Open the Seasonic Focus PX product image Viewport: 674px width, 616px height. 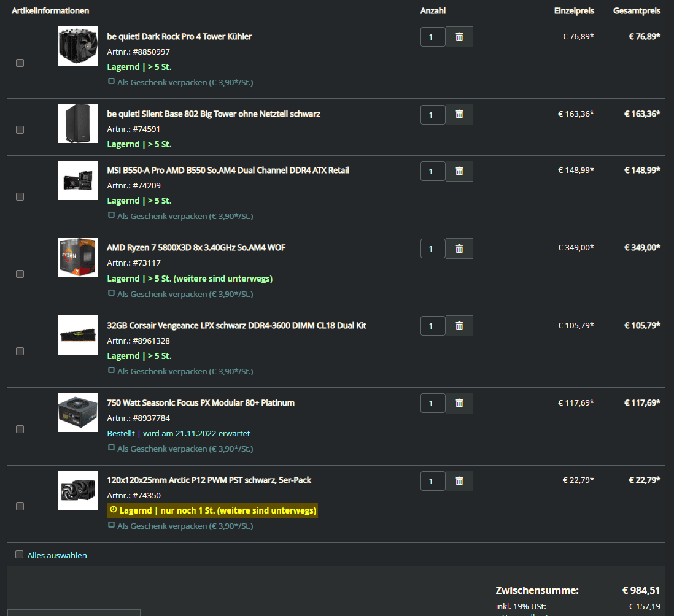(78, 412)
